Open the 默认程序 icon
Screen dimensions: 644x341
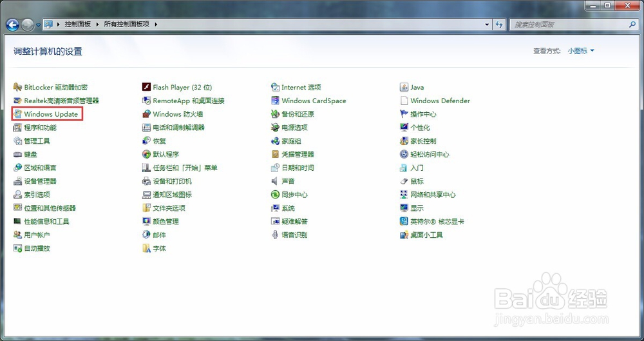146,154
